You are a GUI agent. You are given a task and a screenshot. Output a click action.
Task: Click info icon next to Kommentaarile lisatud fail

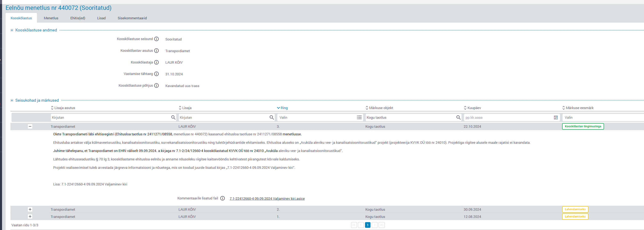point(222,198)
